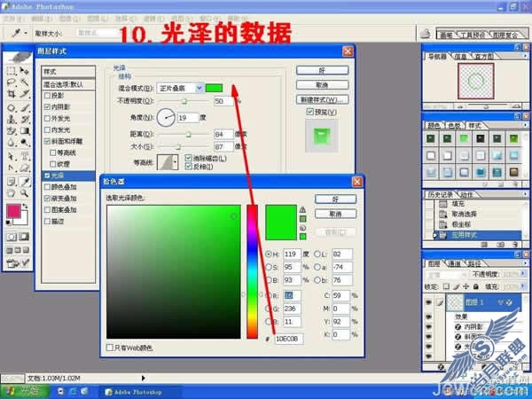Open the layers 不透明度 opacity arrow
The height and width of the screenshot is (399, 532).
[524, 274]
